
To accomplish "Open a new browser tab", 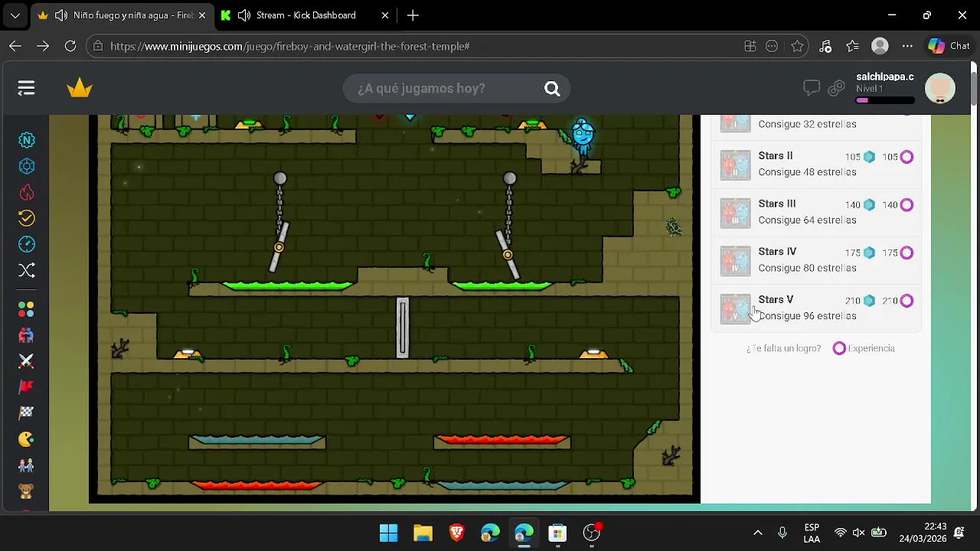I will [413, 15].
